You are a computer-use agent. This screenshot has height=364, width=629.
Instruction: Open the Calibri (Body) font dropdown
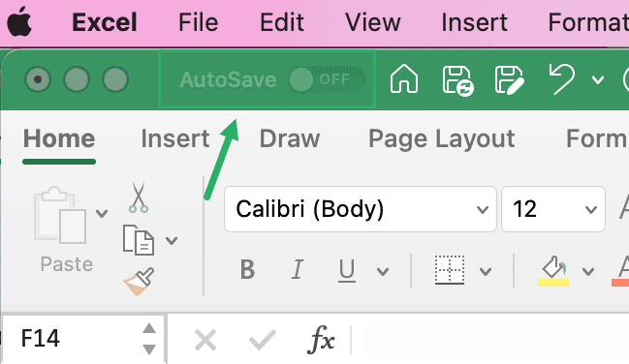coord(361,209)
